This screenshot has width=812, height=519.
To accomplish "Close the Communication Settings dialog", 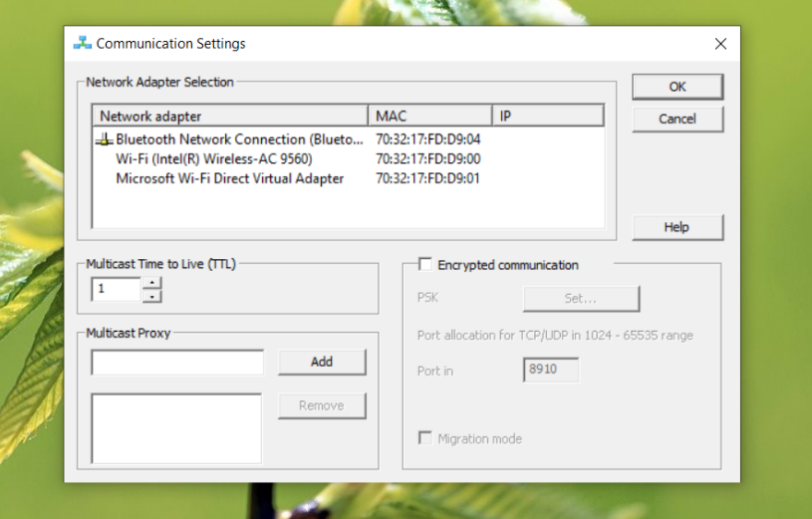I will click(x=720, y=44).
